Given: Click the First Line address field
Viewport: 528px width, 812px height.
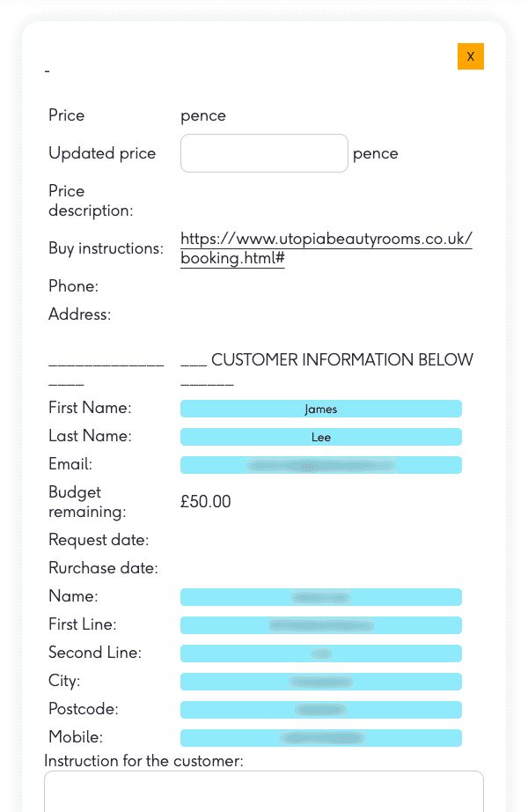Looking at the screenshot, I should tap(321, 625).
